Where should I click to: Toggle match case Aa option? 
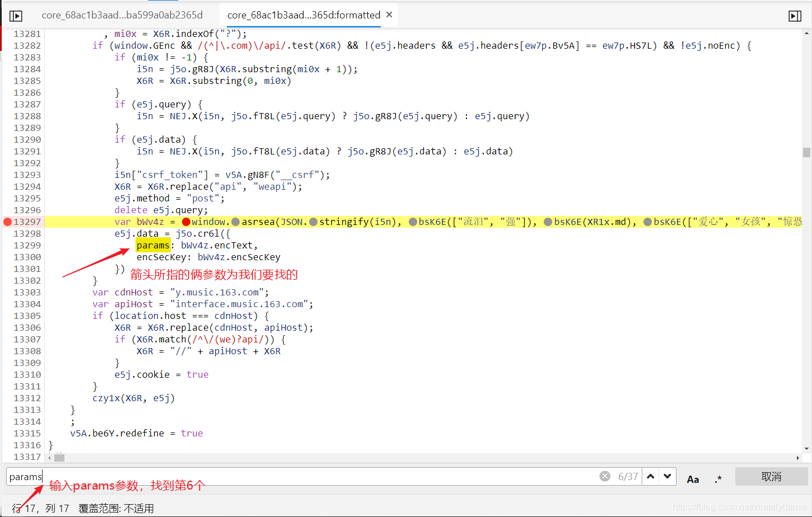[x=693, y=479]
